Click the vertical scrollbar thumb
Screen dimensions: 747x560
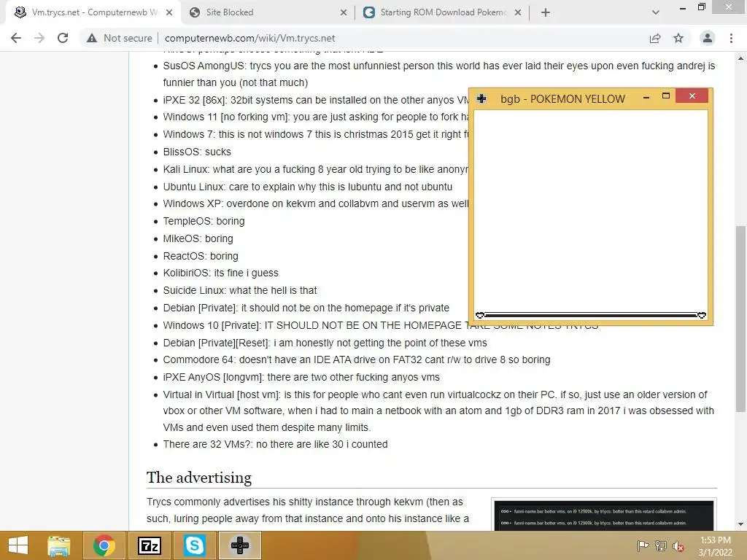pyautogui.click(x=740, y=318)
